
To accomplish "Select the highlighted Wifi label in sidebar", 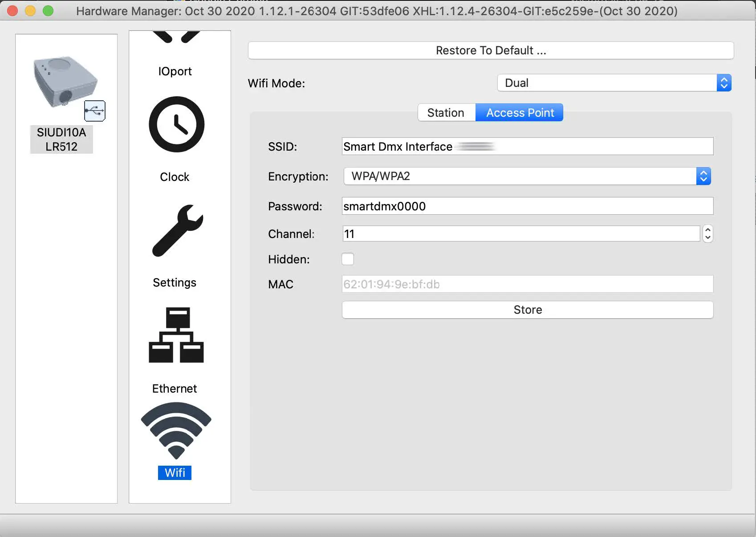I will pos(174,473).
